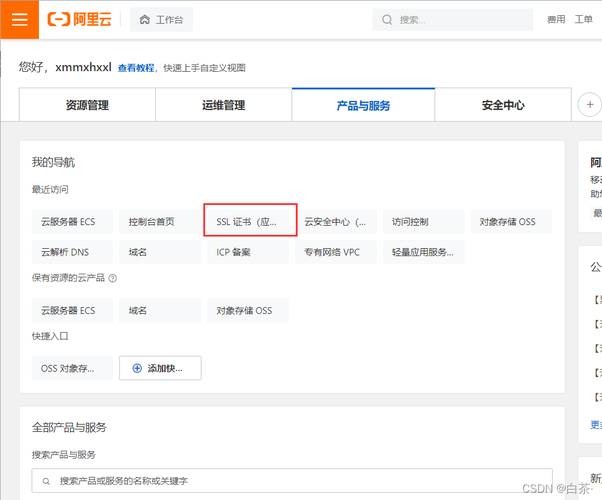
Task: Open 域名 under 最近访问
Action: [x=160, y=252]
